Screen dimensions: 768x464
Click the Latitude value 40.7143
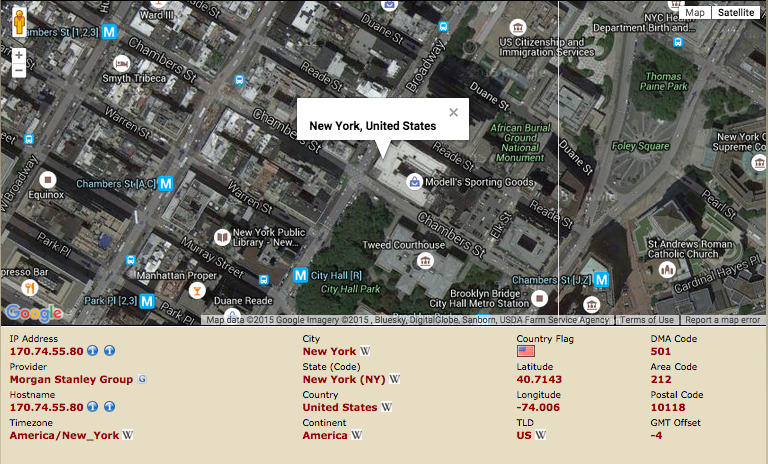(539, 379)
